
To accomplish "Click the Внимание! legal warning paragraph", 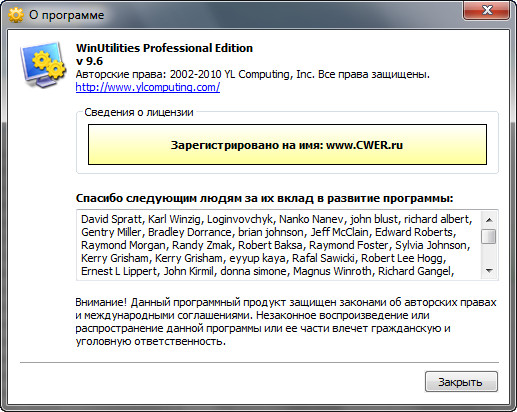I will (286, 322).
